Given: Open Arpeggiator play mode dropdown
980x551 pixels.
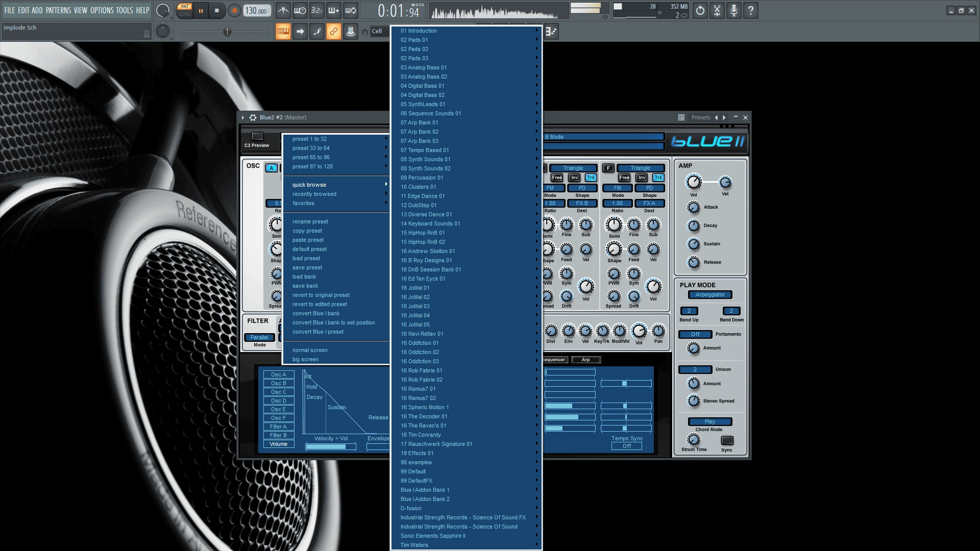Looking at the screenshot, I should [x=710, y=294].
